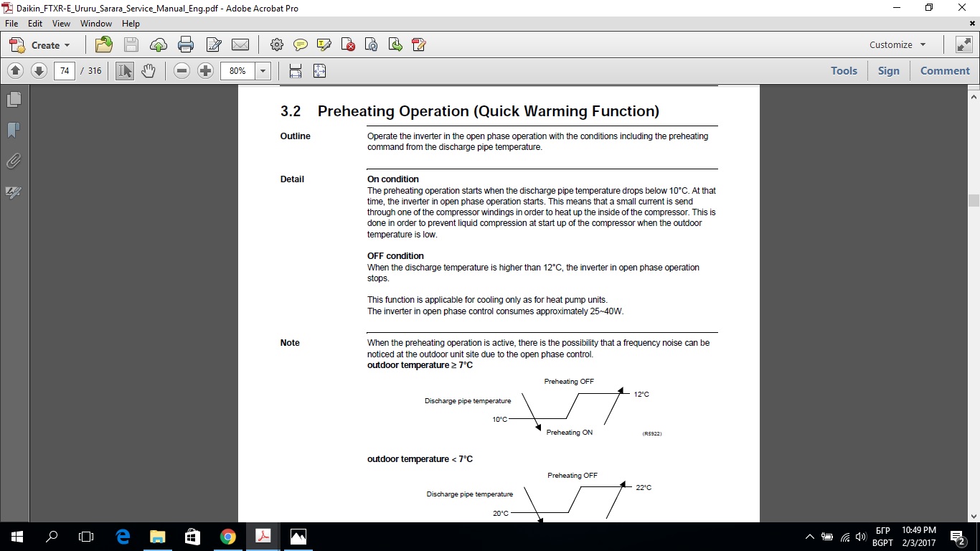Image resolution: width=980 pixels, height=551 pixels.
Task: Go to previous page with up arrow
Action: (x=16, y=70)
